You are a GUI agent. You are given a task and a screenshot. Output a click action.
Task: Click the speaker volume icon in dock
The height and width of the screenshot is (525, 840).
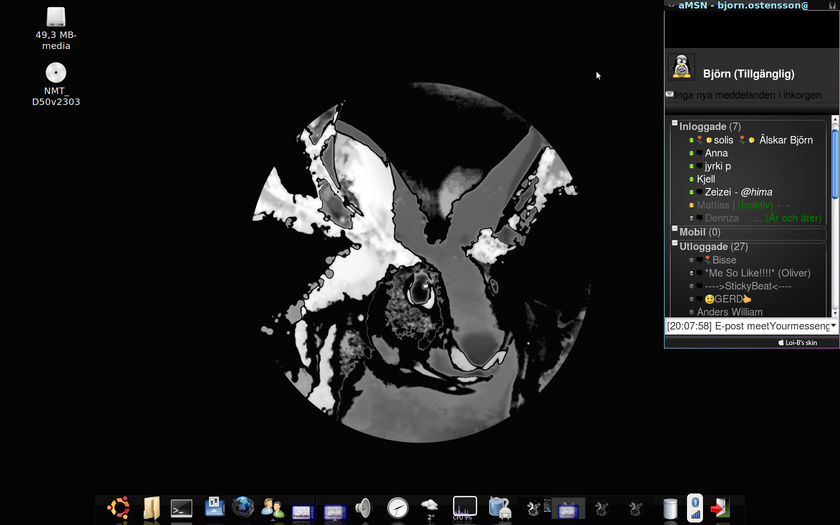pos(363,507)
